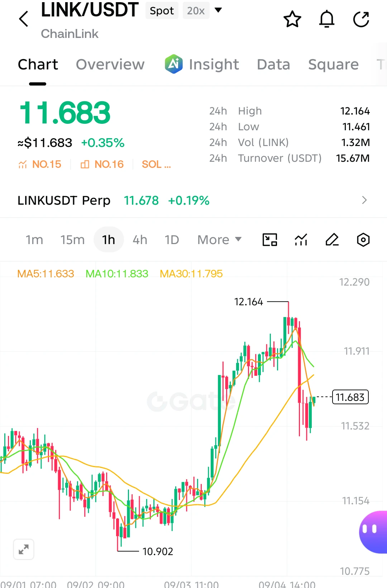Viewport: 387px width, 588px height.
Task: Tap the current price marker 11.683 on chart
Action: (350, 397)
